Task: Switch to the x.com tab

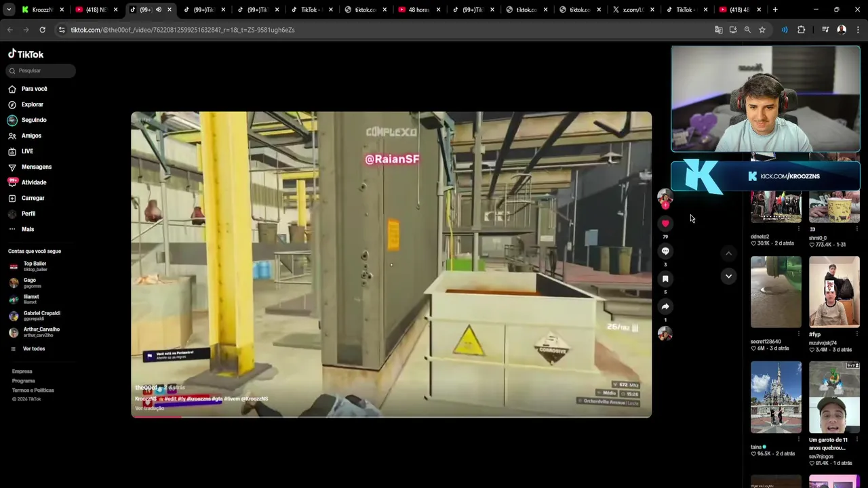Action: click(633, 9)
